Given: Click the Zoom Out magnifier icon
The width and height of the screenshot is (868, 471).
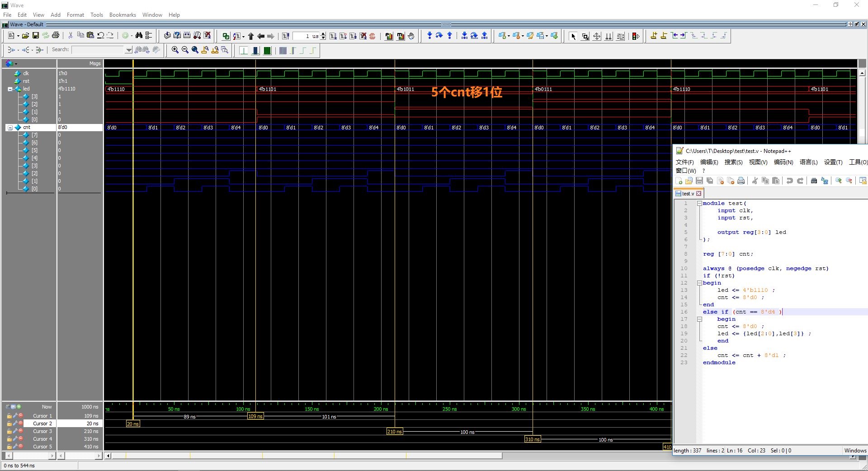Looking at the screenshot, I should tap(185, 50).
